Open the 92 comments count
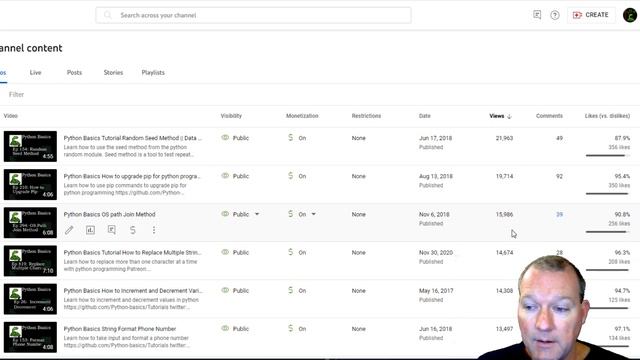Screen dimensions: 640x360 (x=559, y=176)
